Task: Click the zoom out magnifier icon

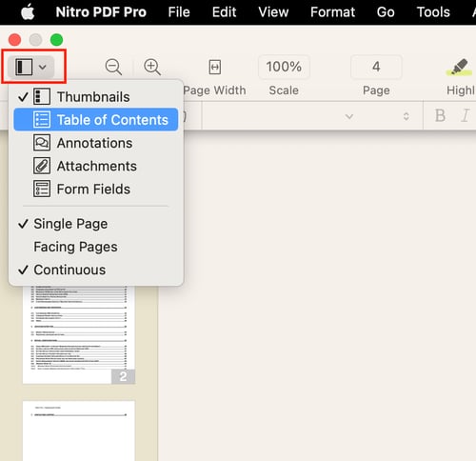Action: pos(113,67)
